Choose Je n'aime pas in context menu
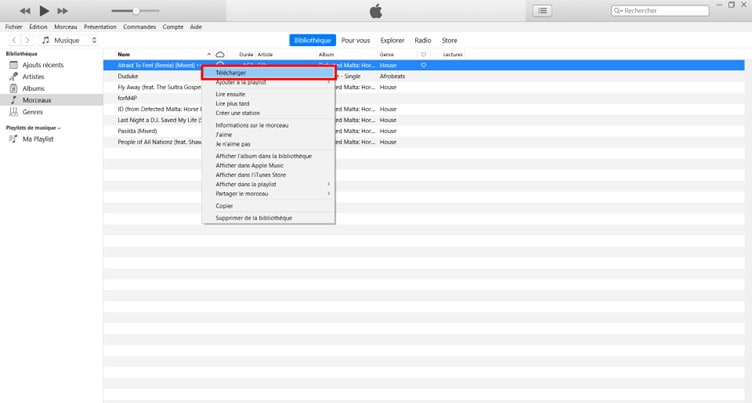The width and height of the screenshot is (752, 403). click(x=269, y=144)
